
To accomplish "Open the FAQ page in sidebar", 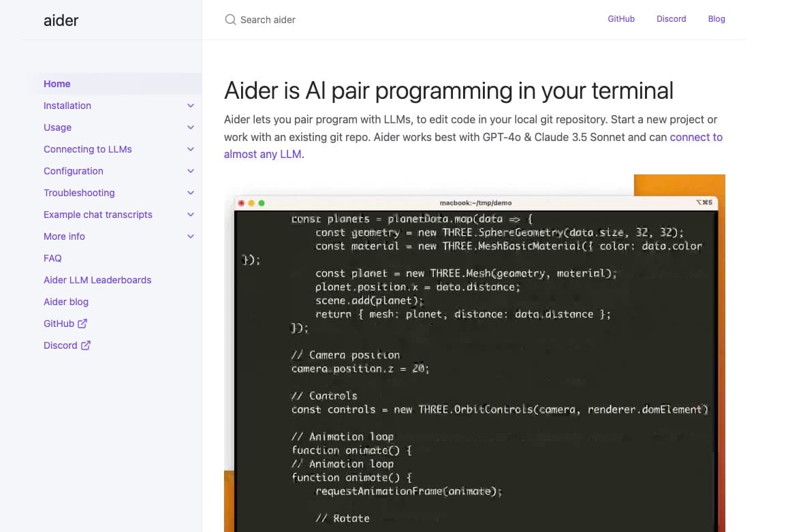I will tap(52, 258).
